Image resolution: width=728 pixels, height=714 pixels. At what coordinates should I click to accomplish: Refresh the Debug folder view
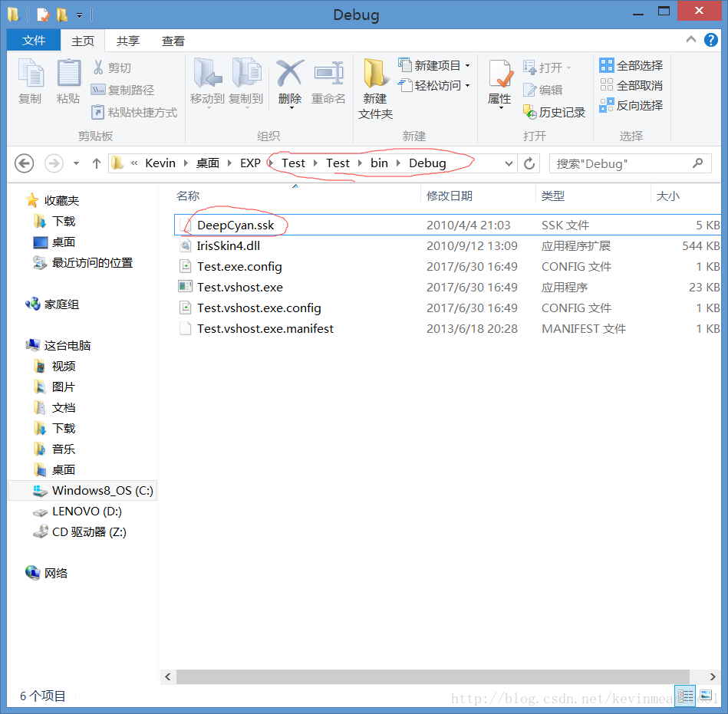click(x=529, y=163)
